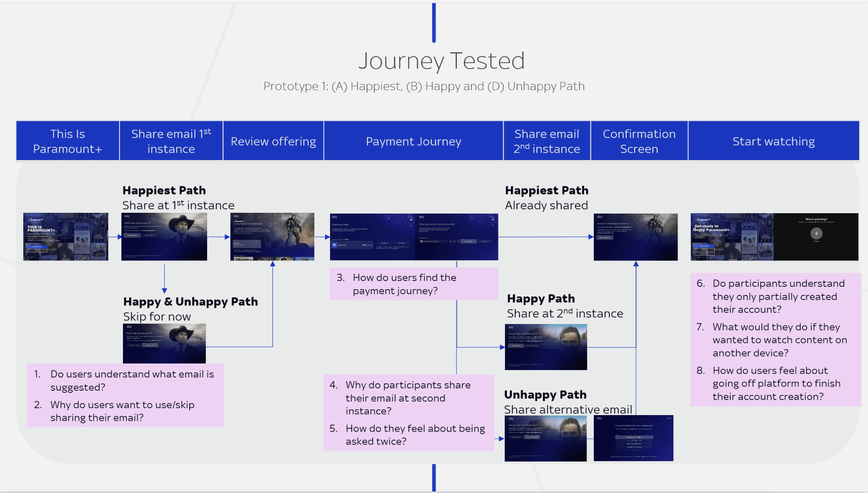Click the Share at 2nd instance thumbnail
This screenshot has height=493, width=868.
tap(546, 347)
